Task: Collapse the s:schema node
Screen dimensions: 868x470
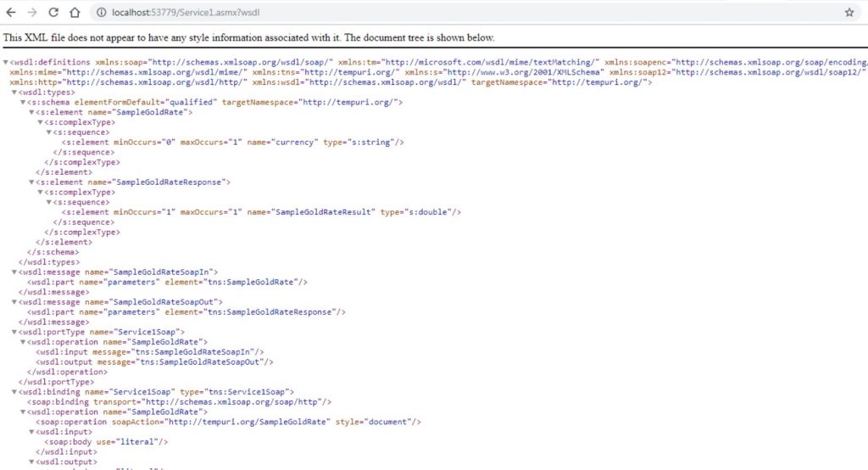Action: pos(23,102)
